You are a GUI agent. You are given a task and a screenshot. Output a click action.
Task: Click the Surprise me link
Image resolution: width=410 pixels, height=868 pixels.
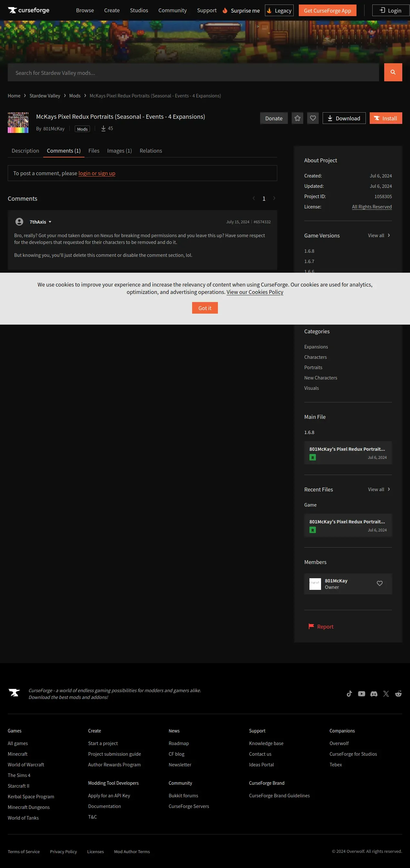[x=241, y=10]
